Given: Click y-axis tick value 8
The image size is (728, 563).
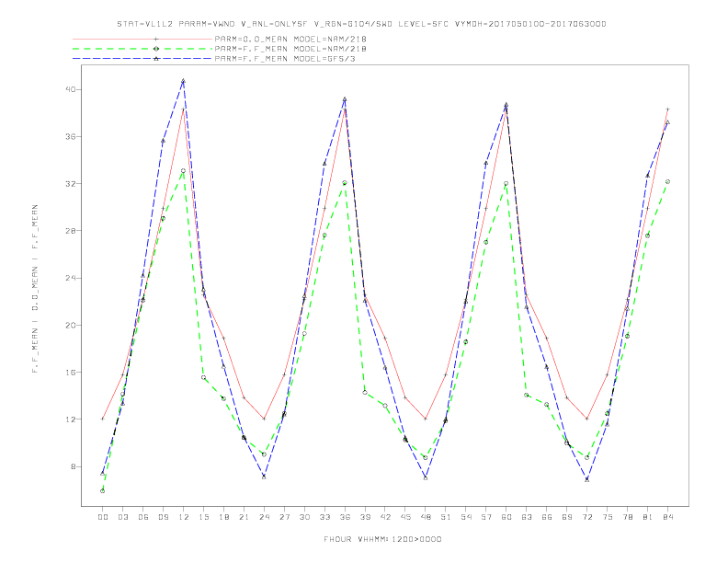Looking at the screenshot, I should [74, 466].
